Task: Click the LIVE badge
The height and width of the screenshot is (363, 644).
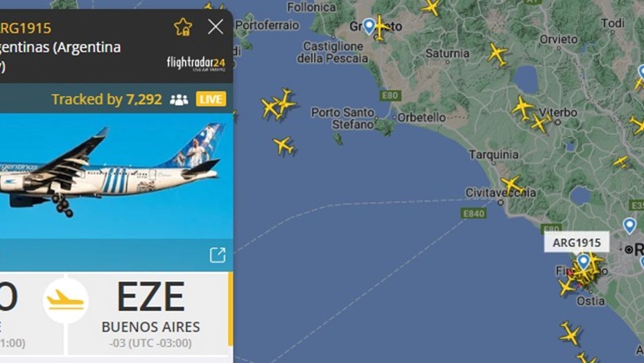Action: coord(211,99)
